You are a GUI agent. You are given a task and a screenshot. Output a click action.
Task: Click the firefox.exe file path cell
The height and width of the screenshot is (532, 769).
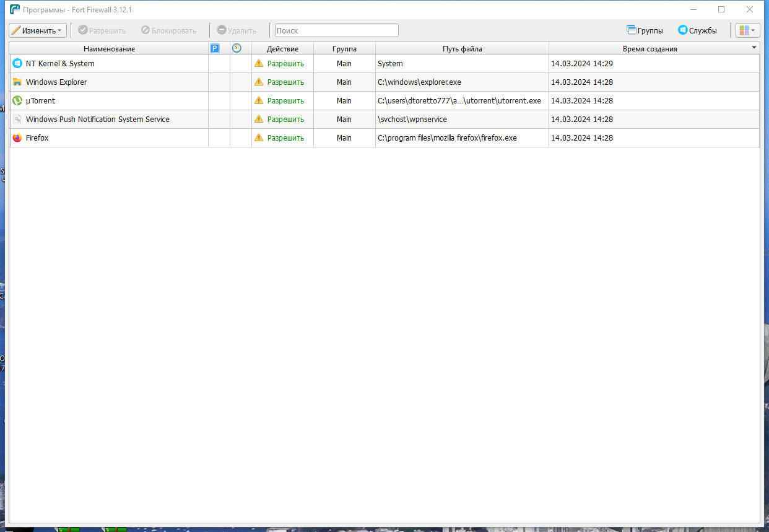(x=462, y=137)
